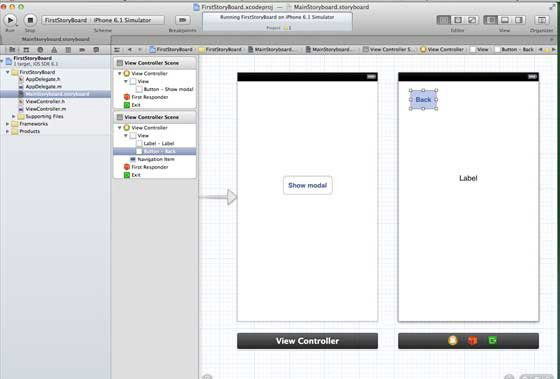The height and width of the screenshot is (379, 560).
Task: Open the View jump bar segment
Action: pos(479,50)
